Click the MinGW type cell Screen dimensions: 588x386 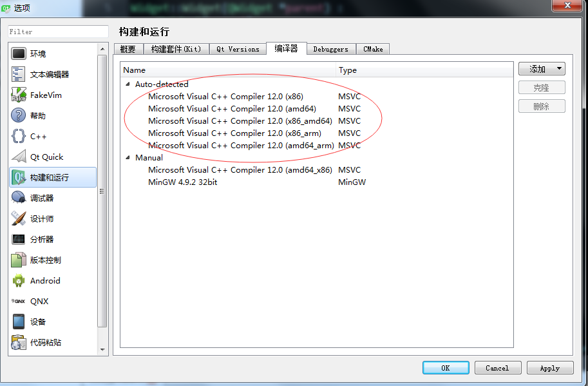click(352, 182)
